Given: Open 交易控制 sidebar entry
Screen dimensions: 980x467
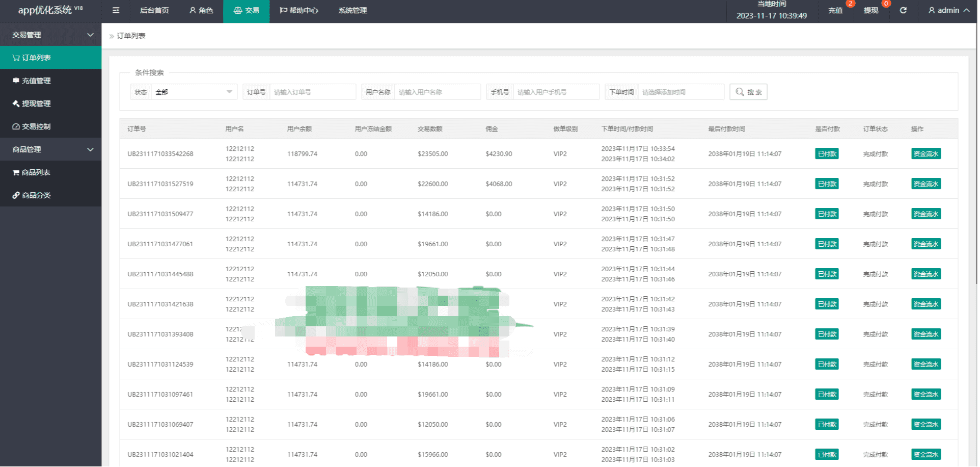Looking at the screenshot, I should [36, 126].
